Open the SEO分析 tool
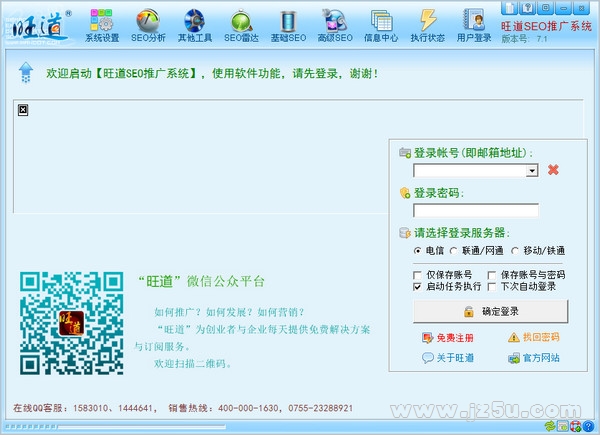The width and height of the screenshot is (600, 435). (x=148, y=25)
